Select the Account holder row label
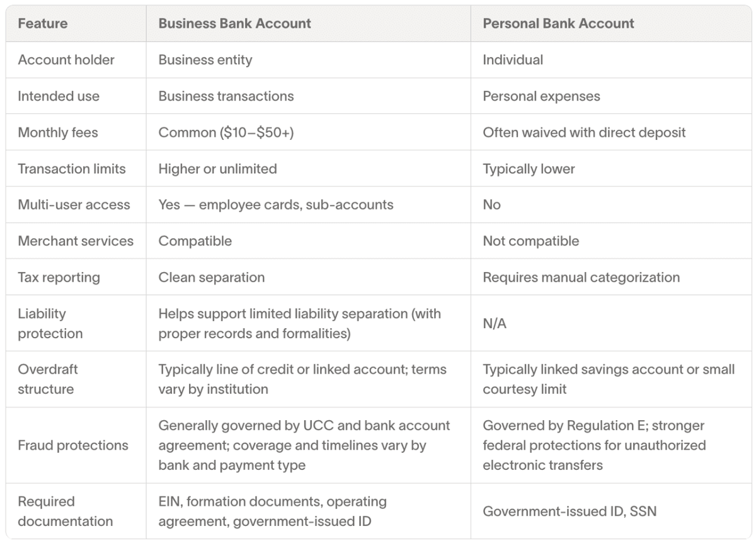This screenshot has height=543, width=756. (x=66, y=60)
